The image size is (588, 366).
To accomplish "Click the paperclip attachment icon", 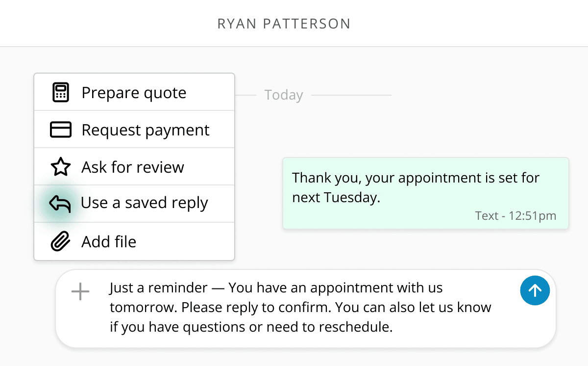I will click(61, 241).
